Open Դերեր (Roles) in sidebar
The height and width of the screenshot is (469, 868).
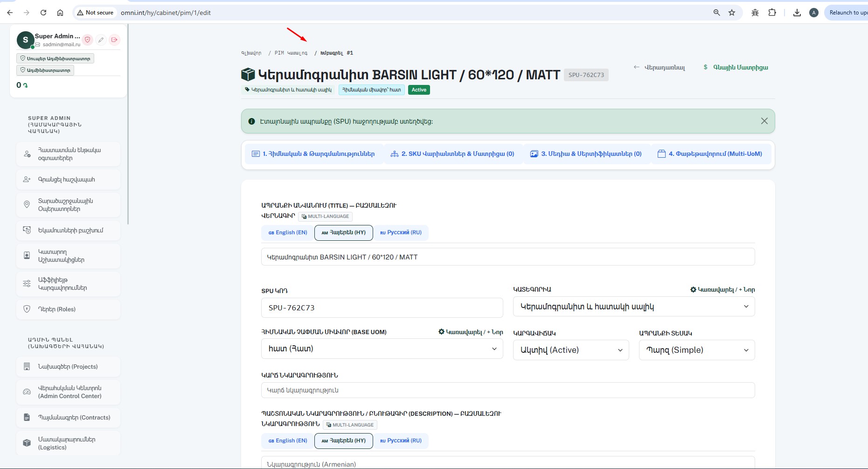(68, 309)
